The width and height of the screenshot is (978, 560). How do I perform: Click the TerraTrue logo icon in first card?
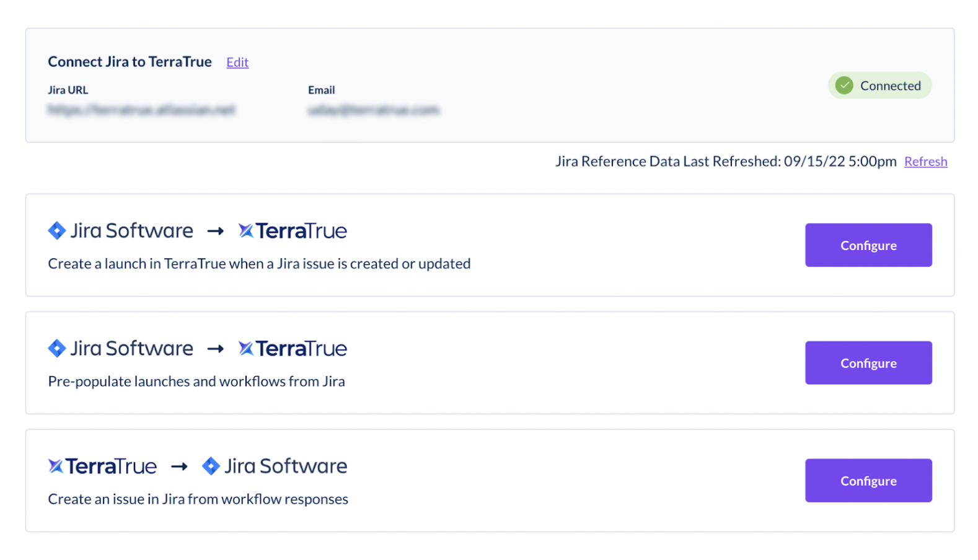click(246, 230)
